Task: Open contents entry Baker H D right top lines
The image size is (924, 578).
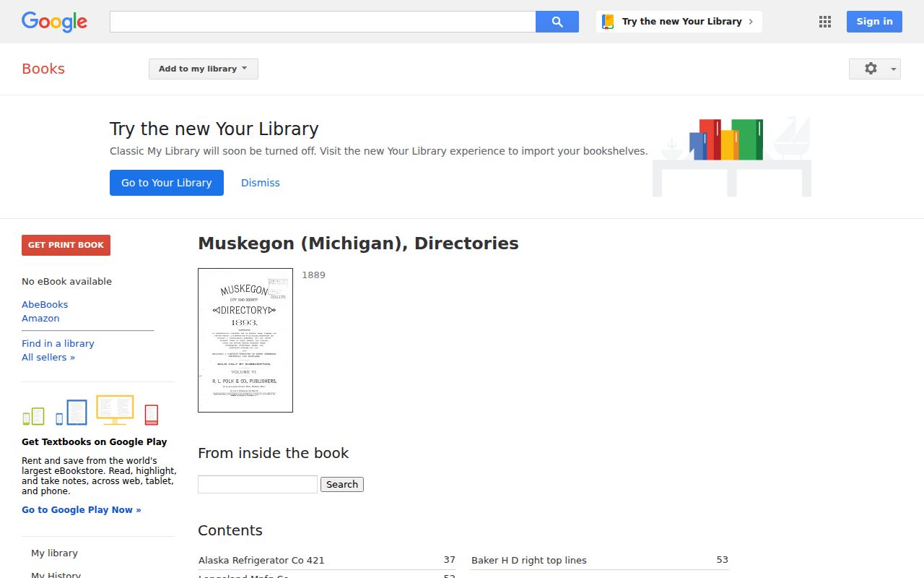Action: pos(529,560)
